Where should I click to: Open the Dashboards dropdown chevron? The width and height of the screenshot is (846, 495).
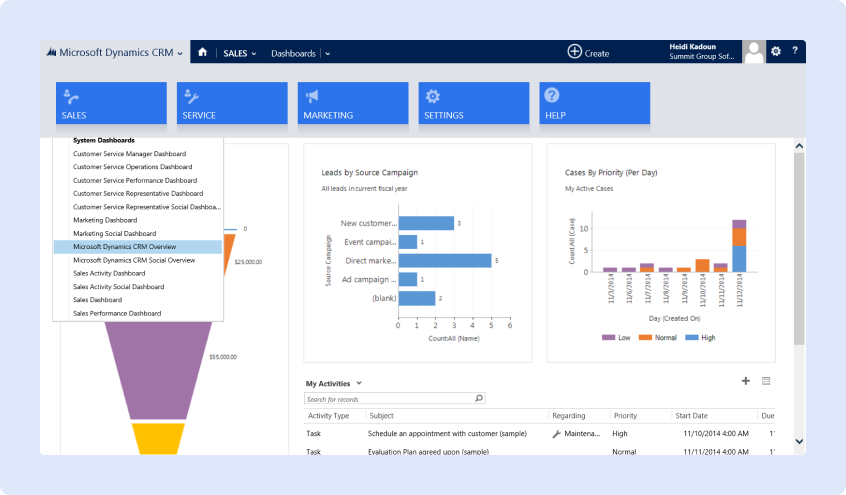coord(328,53)
